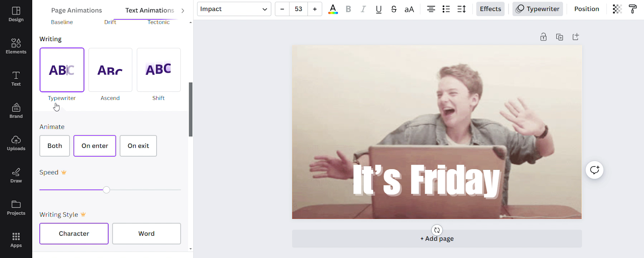Open the Projects sidebar panel
The width and height of the screenshot is (644, 258).
[16, 208]
